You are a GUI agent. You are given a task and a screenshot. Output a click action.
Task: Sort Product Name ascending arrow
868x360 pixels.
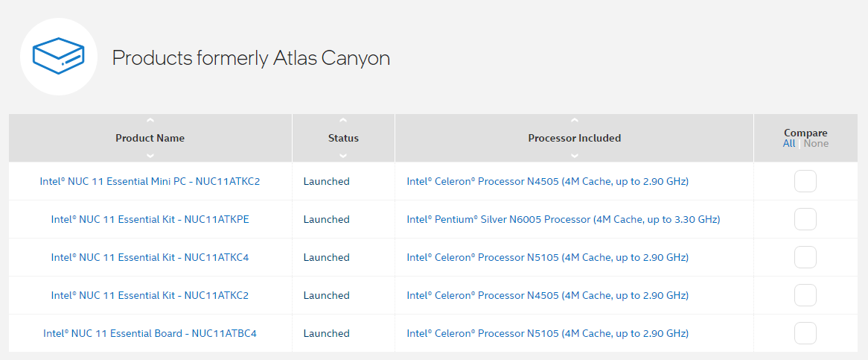[150, 120]
